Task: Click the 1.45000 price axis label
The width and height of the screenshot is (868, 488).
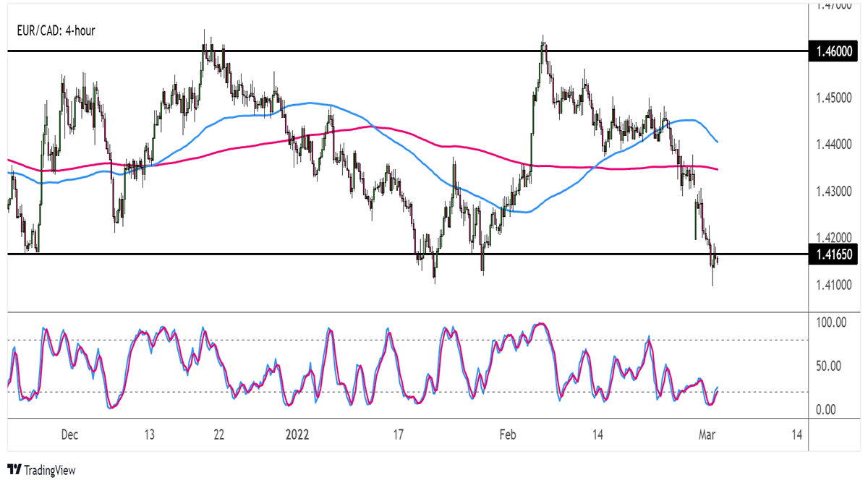Action: tap(833, 98)
